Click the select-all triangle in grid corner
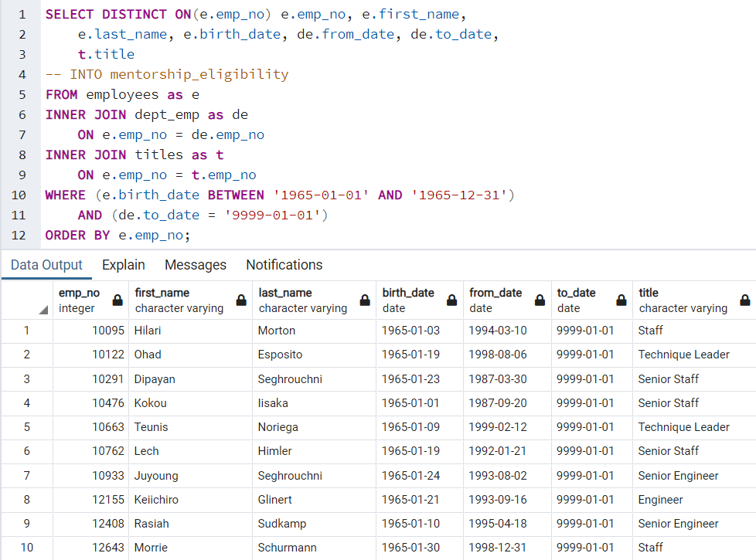Viewport: 756px width, 560px height. [43, 310]
